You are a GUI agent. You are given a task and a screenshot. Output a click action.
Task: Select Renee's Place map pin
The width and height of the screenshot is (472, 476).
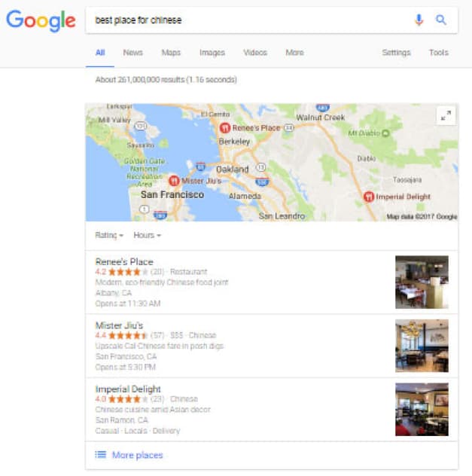click(x=225, y=128)
